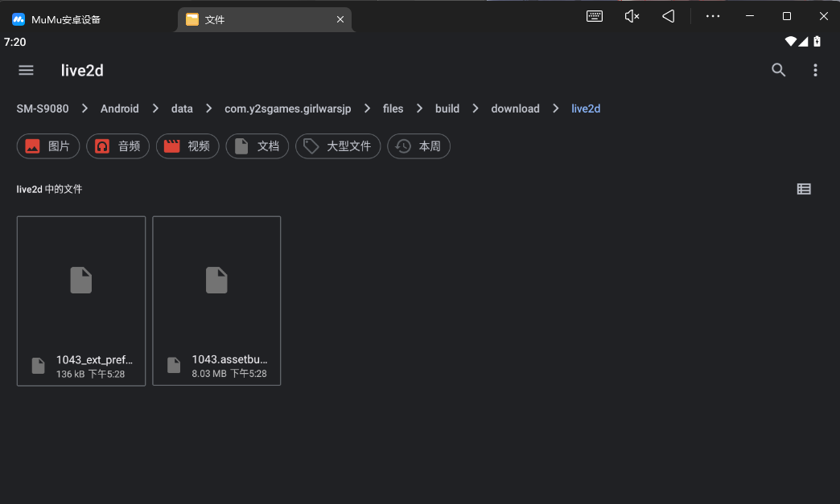Navigate to Android breadcrumb folder

coord(119,109)
